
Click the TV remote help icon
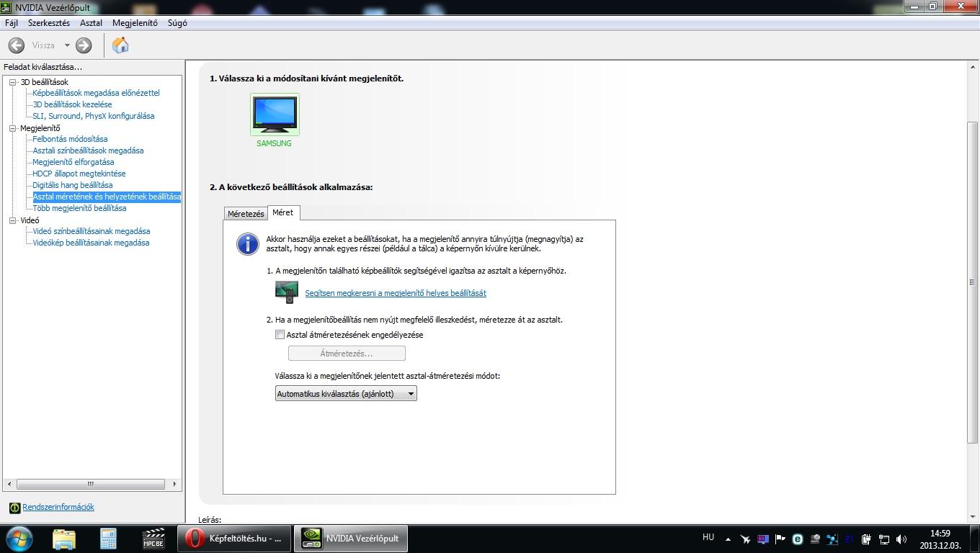coord(286,292)
